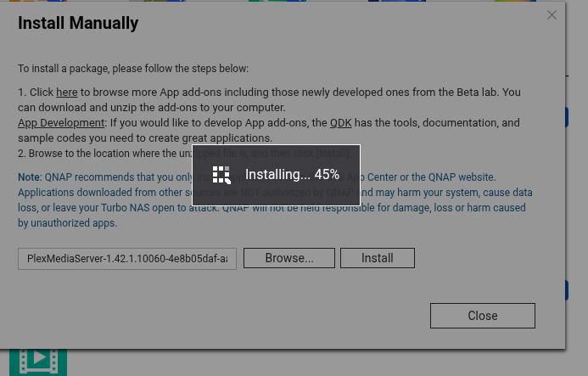
Task: Open the App Development link
Action: point(61,123)
